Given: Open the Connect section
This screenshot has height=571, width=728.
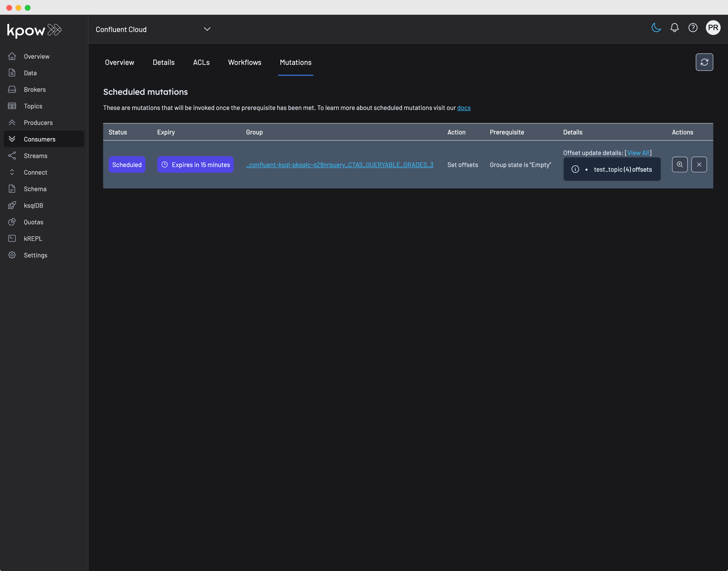Looking at the screenshot, I should coord(35,172).
